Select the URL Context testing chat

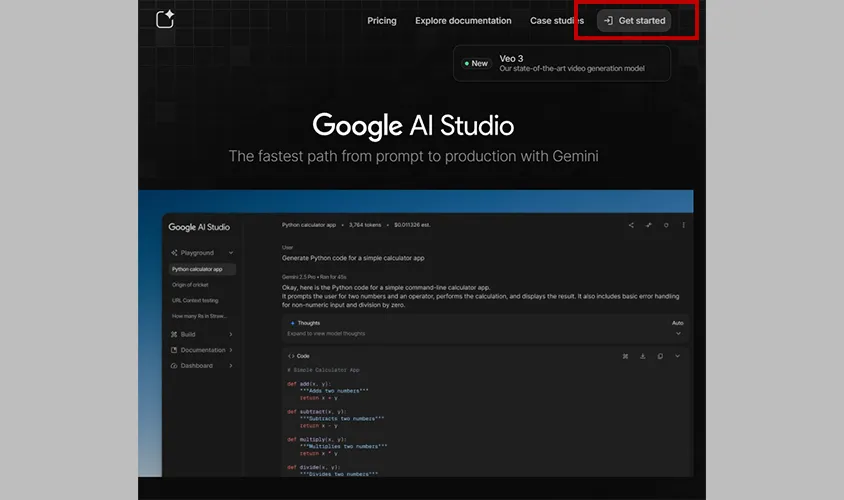[195, 300]
